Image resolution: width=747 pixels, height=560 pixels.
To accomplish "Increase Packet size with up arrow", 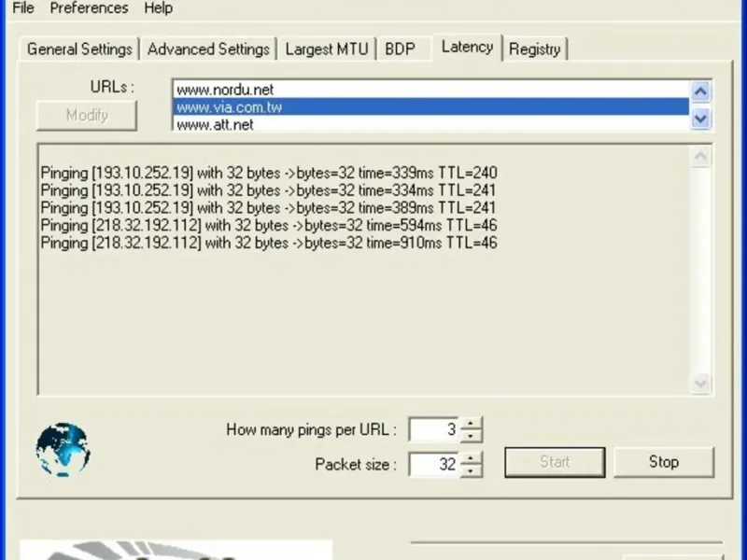I will (x=471, y=458).
